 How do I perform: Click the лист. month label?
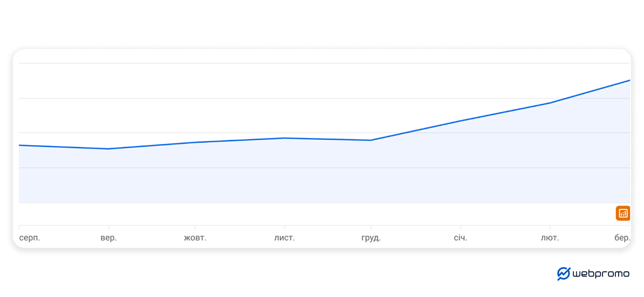284,238
